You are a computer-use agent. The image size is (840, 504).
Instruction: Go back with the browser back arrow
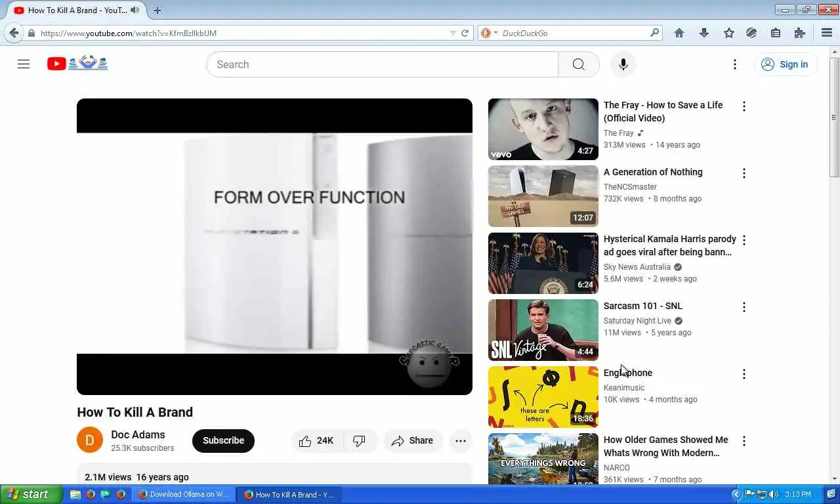[14, 33]
